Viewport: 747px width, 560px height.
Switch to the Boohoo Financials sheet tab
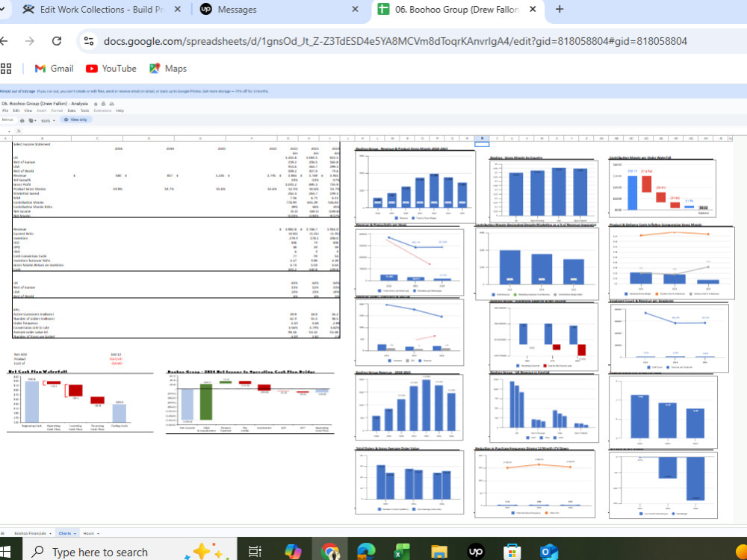[30, 533]
